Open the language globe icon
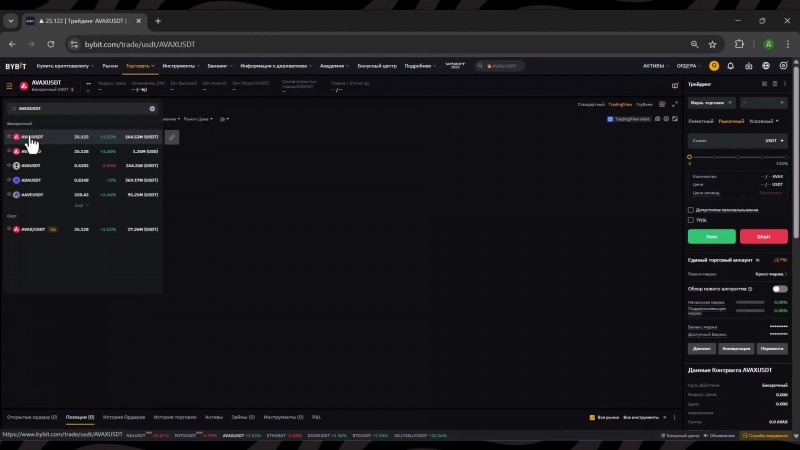The image size is (800, 450). click(x=766, y=66)
